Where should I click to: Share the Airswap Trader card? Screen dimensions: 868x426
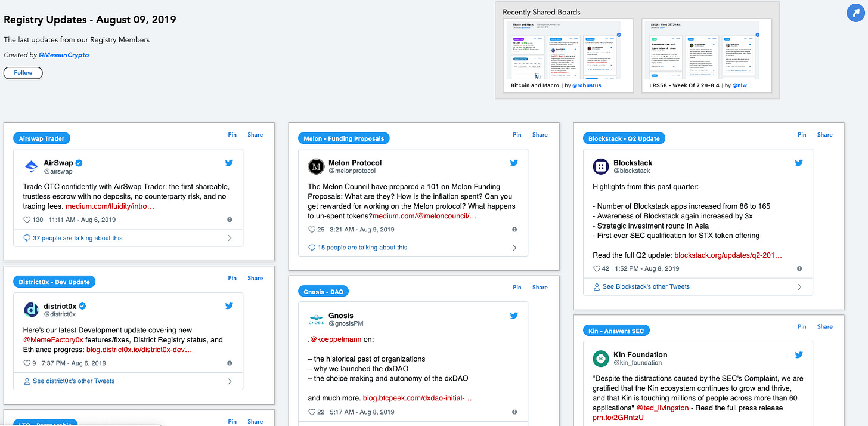coord(255,135)
